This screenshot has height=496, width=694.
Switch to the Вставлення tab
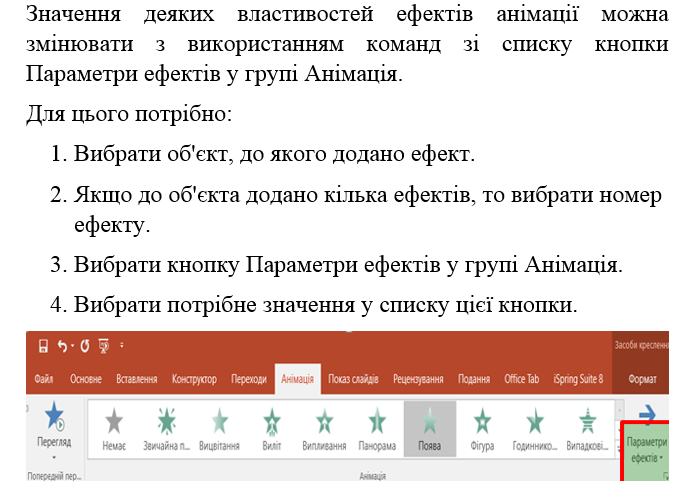(136, 379)
